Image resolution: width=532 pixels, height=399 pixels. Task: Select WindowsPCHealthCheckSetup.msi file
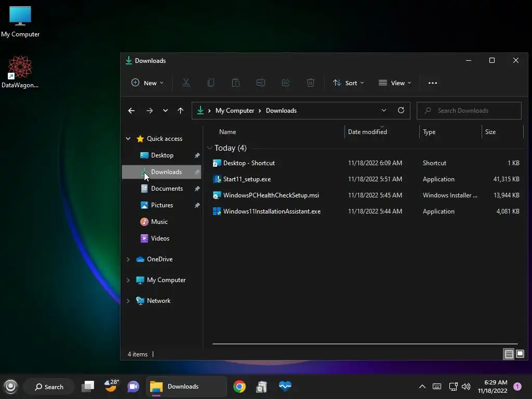click(366, 195)
